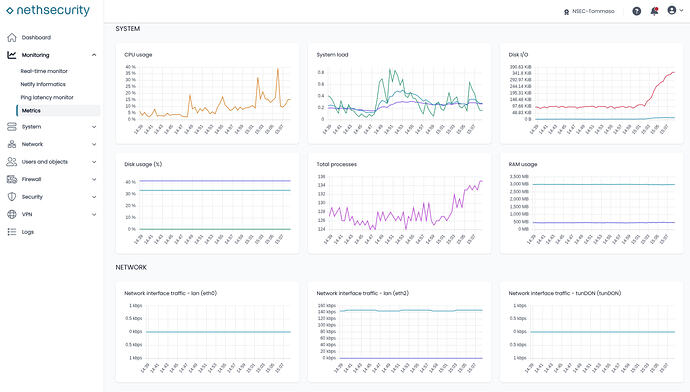Click the Users and objects icon
This screenshot has width=690, height=392.
tap(12, 162)
